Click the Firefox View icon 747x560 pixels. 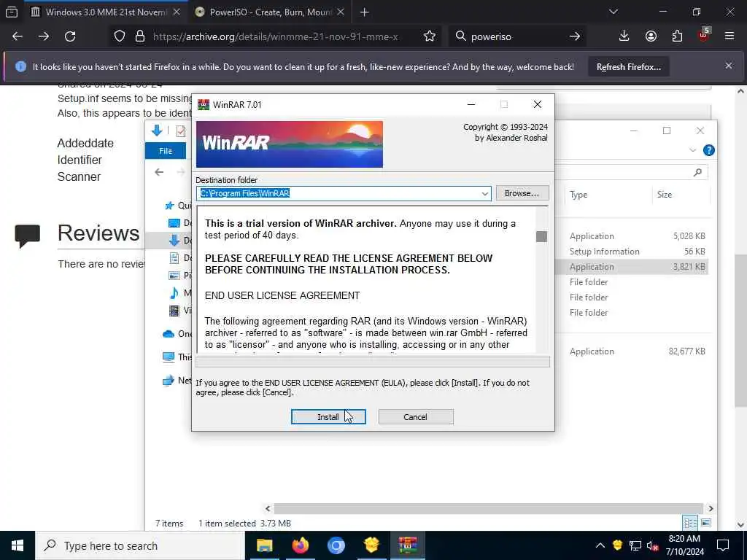tap(12, 12)
